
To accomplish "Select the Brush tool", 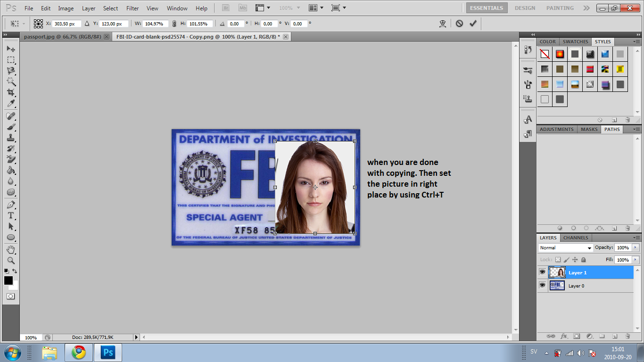I will click(x=11, y=127).
